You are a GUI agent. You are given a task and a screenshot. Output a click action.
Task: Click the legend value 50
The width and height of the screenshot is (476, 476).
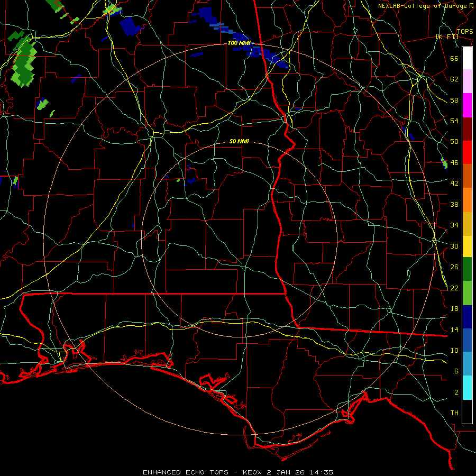tap(454, 142)
